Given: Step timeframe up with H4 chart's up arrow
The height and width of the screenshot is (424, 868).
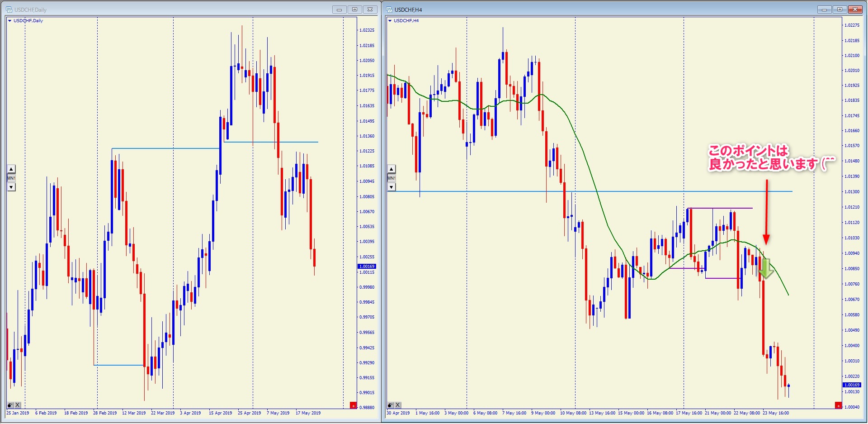Looking at the screenshot, I should point(392,169).
